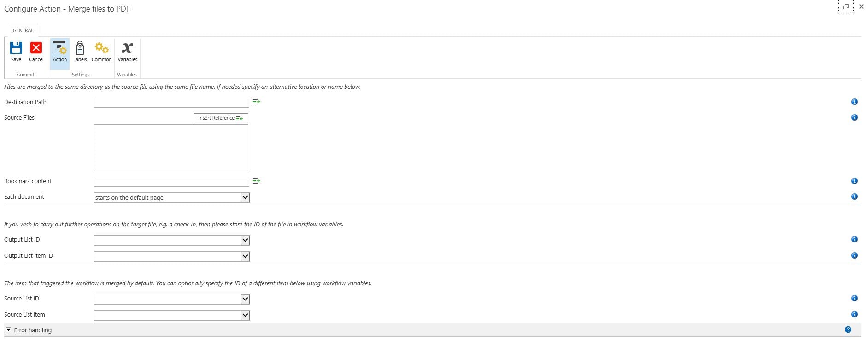This screenshot has height=346, width=868.
Task: Open the Labels settings
Action: tap(80, 48)
